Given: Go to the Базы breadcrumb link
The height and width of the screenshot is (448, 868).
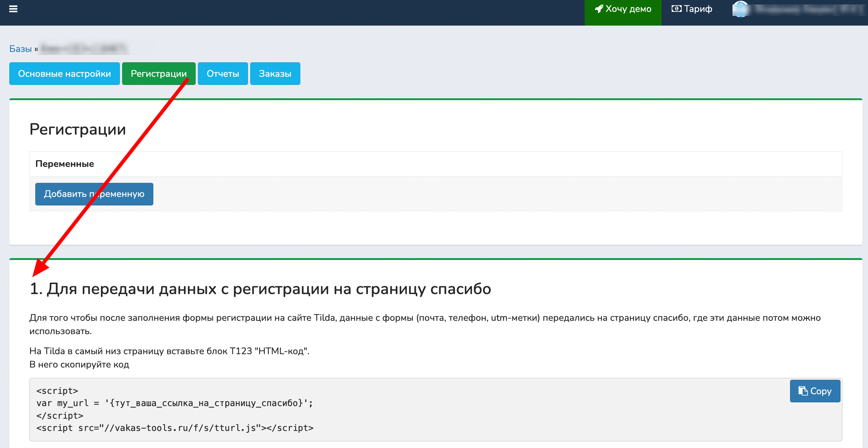Looking at the screenshot, I should pyautogui.click(x=20, y=49).
